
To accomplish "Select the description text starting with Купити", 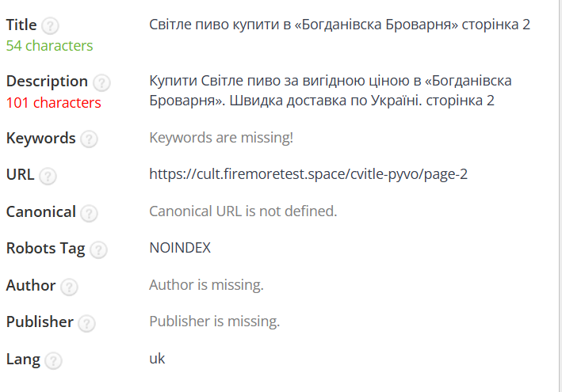I will tap(330, 90).
